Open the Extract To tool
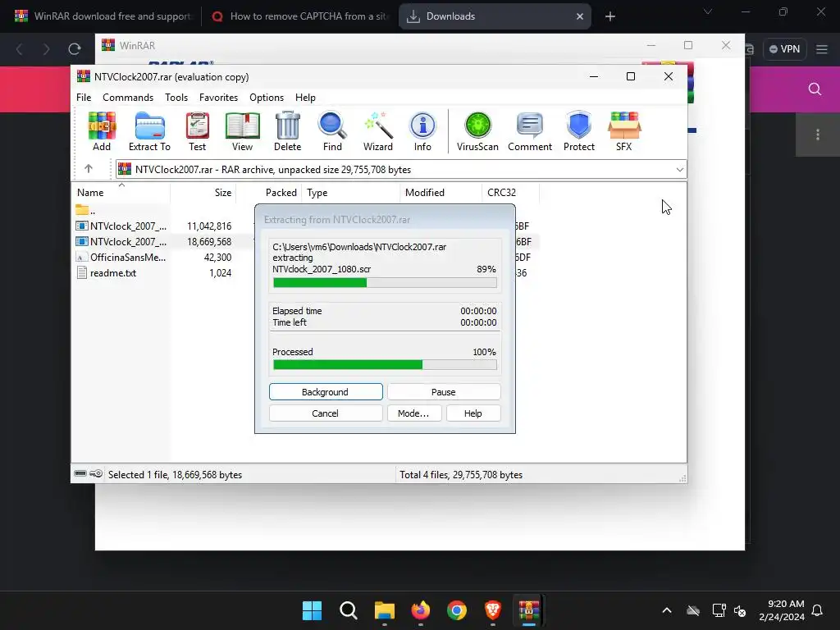 point(149,132)
